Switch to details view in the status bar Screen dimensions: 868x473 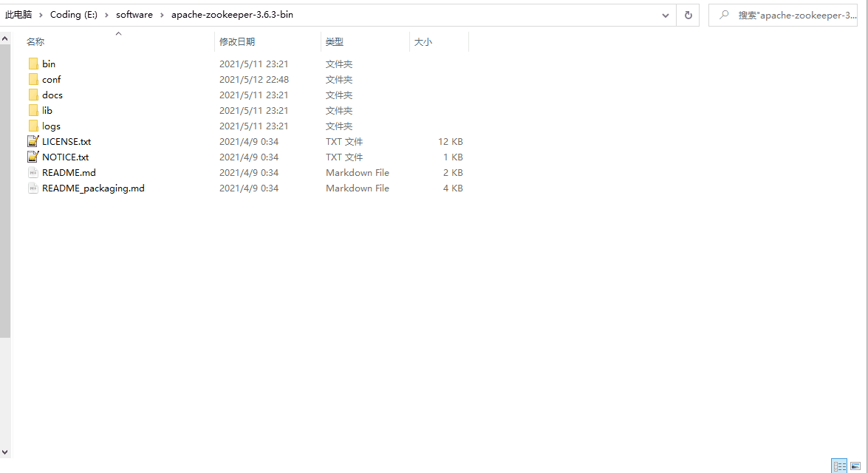coord(839,466)
